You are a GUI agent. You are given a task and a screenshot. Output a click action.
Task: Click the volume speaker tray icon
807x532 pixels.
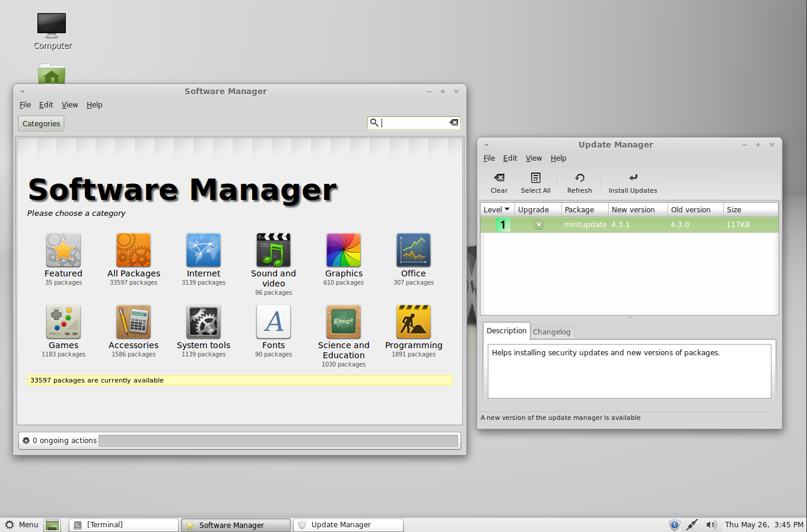[711, 525]
